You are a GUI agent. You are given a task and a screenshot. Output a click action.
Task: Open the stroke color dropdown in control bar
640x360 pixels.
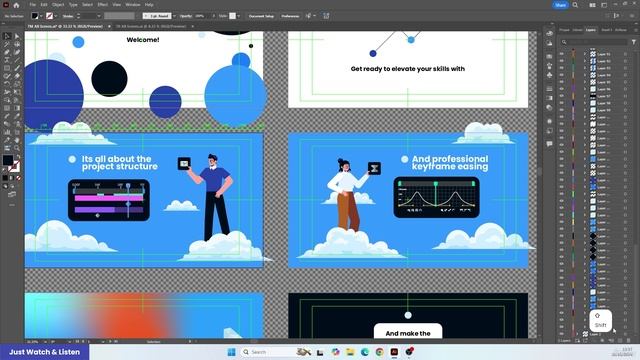click(56, 16)
